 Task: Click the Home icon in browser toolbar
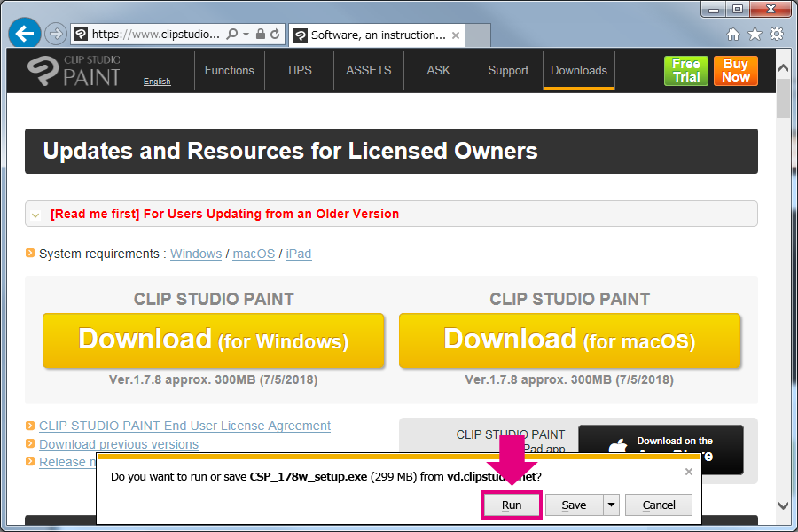[x=733, y=35]
